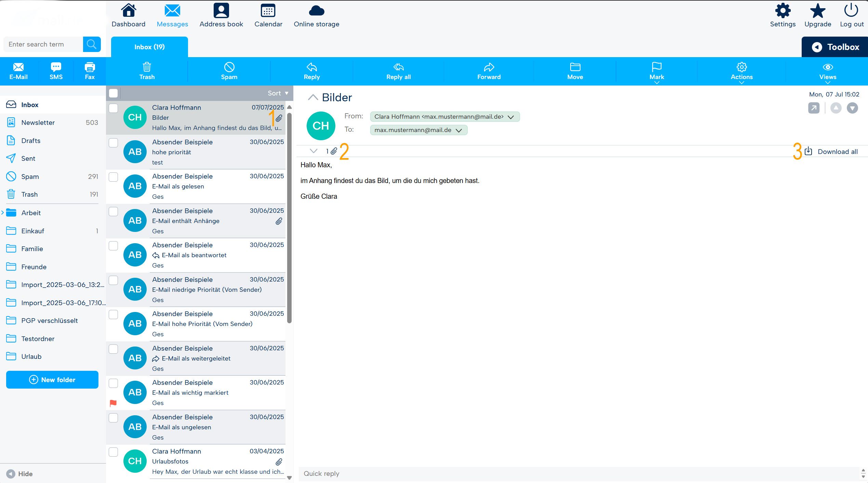Focus the Enter search term field
Viewport: 868px width, 483px height.
(x=43, y=44)
